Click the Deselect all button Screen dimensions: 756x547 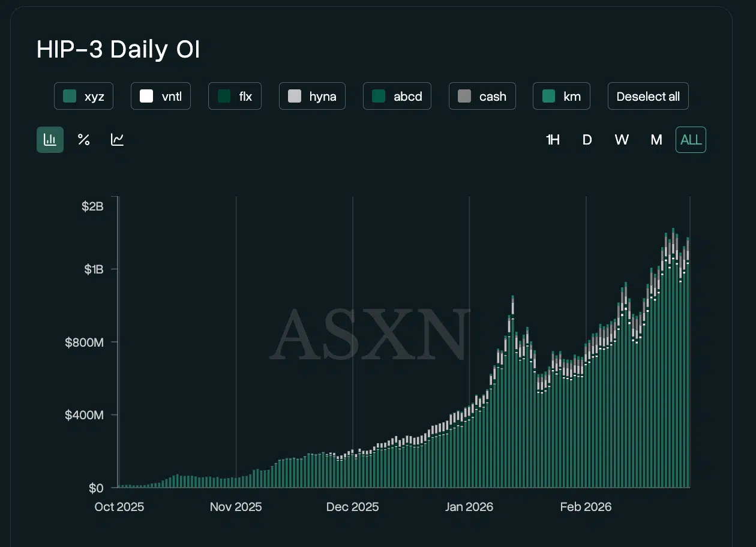pyautogui.click(x=648, y=95)
